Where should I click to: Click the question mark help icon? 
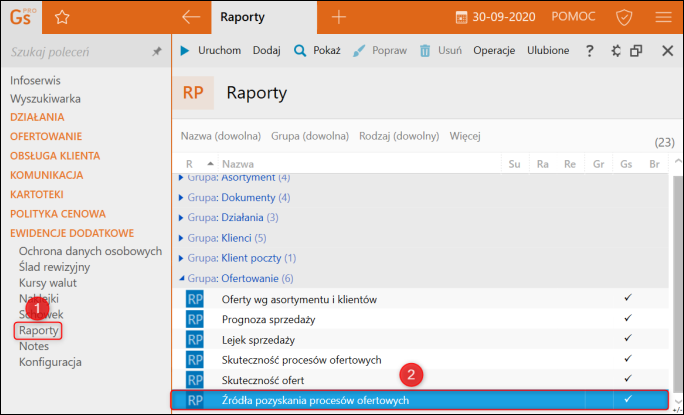pyautogui.click(x=589, y=51)
